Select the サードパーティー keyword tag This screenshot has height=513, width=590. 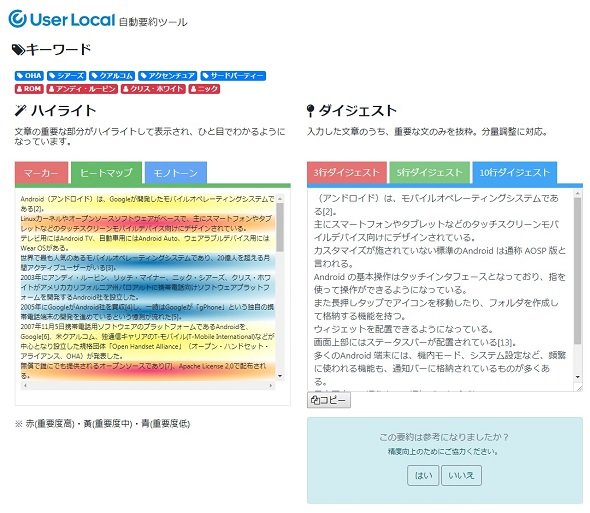233,76
